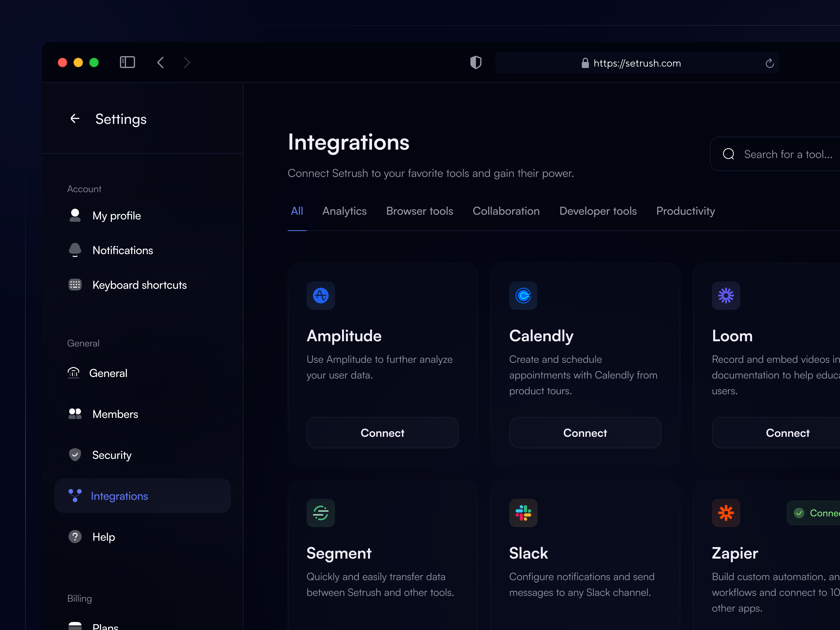Select the Slack app logo icon

coord(523,513)
